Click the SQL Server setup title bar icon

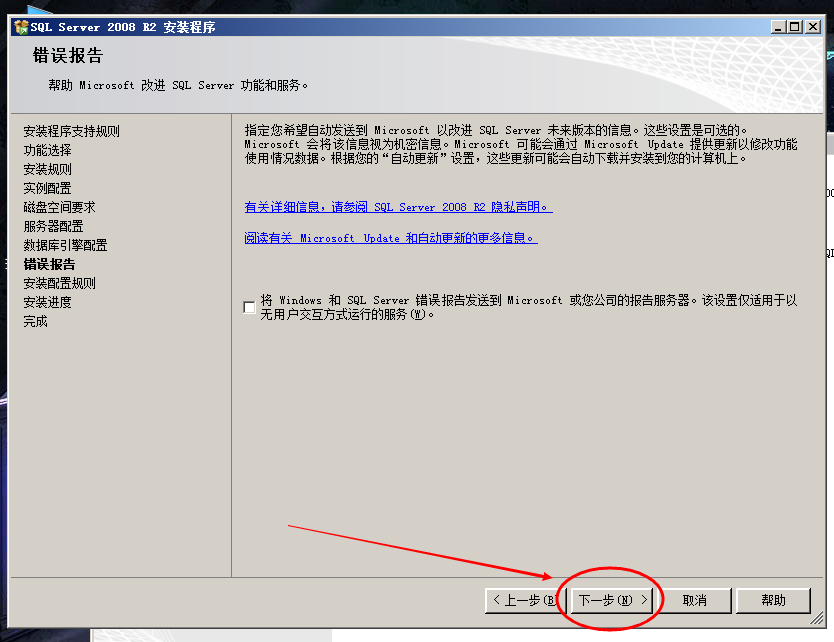[x=21, y=27]
